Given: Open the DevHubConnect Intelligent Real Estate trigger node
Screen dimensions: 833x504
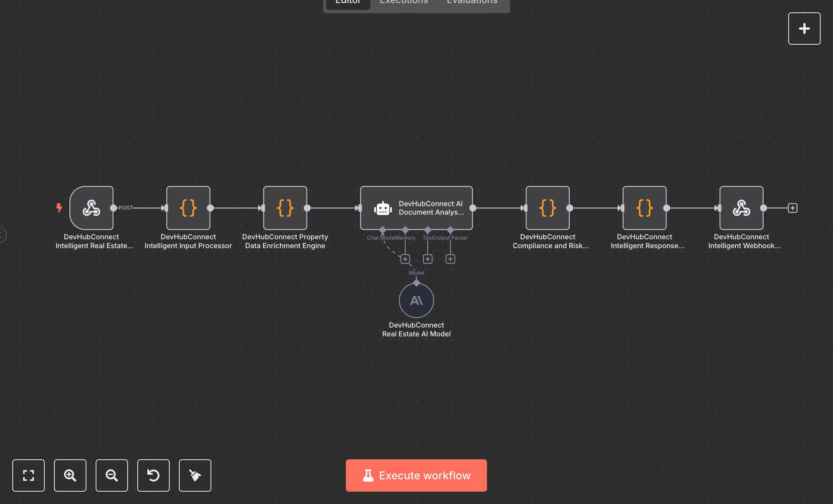Looking at the screenshot, I should pyautogui.click(x=91, y=208).
